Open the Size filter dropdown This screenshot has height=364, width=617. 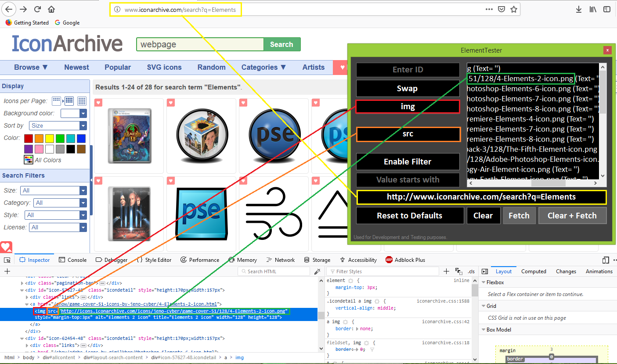pyautogui.click(x=54, y=190)
